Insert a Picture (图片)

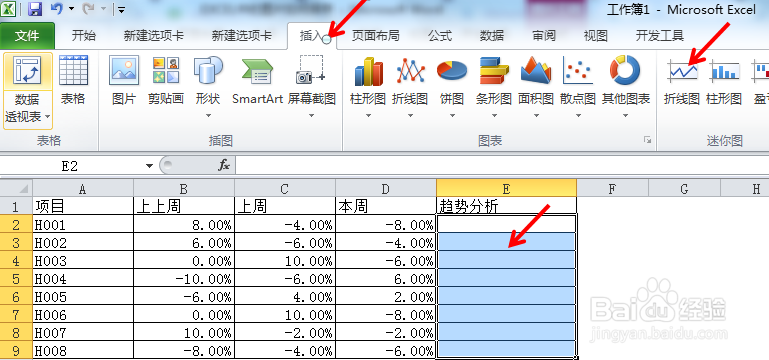124,81
